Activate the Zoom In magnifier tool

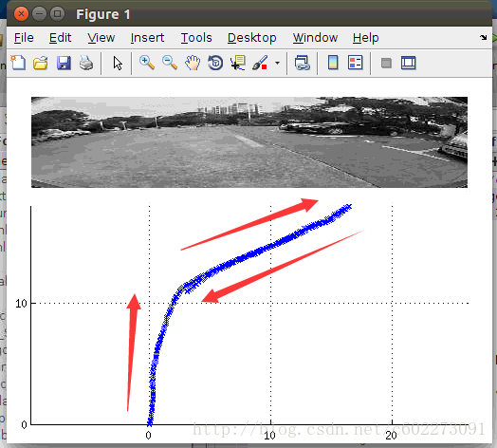click(x=147, y=63)
